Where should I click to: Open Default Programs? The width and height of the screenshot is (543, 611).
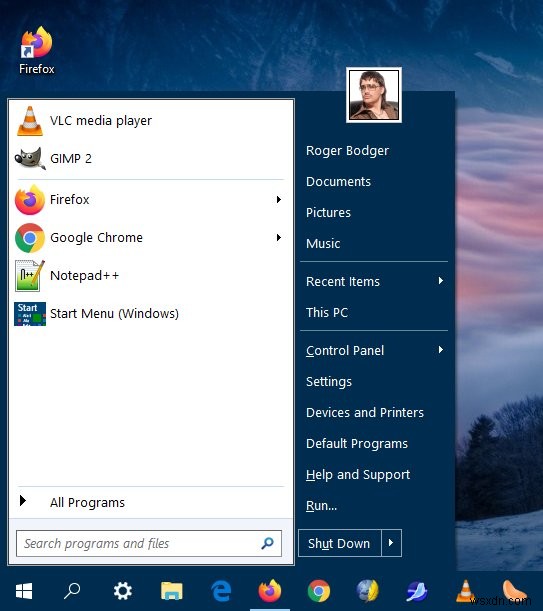357,443
